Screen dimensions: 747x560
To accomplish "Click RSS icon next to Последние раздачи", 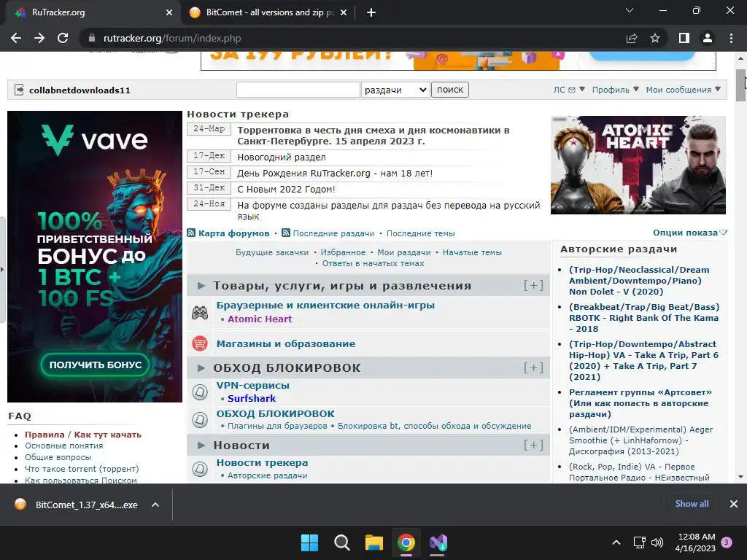I will tap(286, 233).
